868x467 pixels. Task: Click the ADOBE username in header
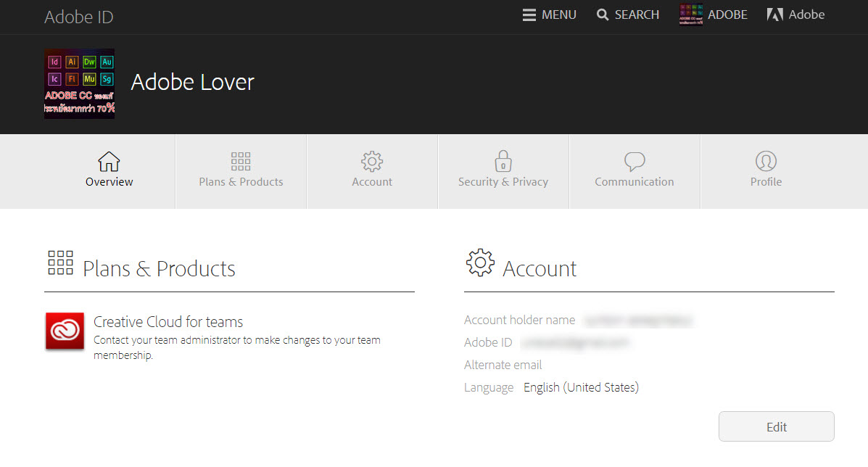point(727,15)
